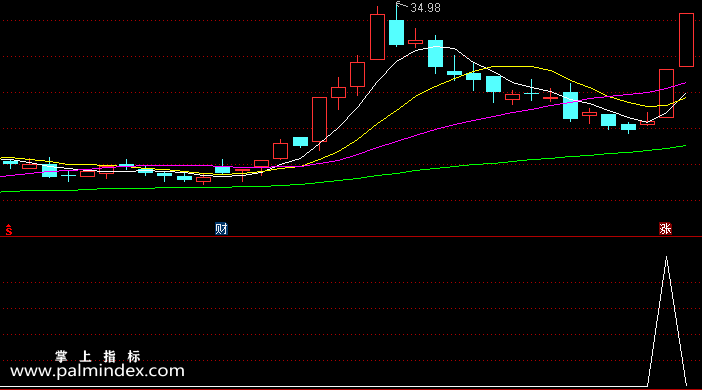Select the tall red candle left of 34.98 peak
The image size is (702, 390).
click(x=377, y=37)
